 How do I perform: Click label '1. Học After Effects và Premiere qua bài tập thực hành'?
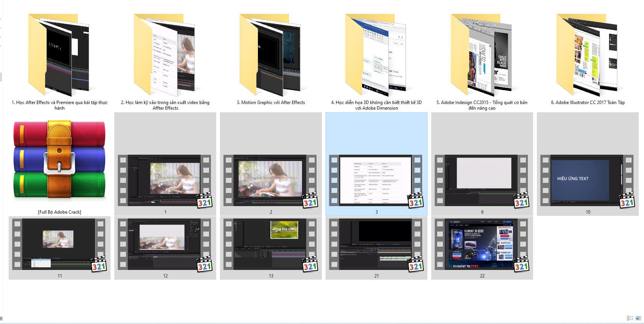(59, 105)
